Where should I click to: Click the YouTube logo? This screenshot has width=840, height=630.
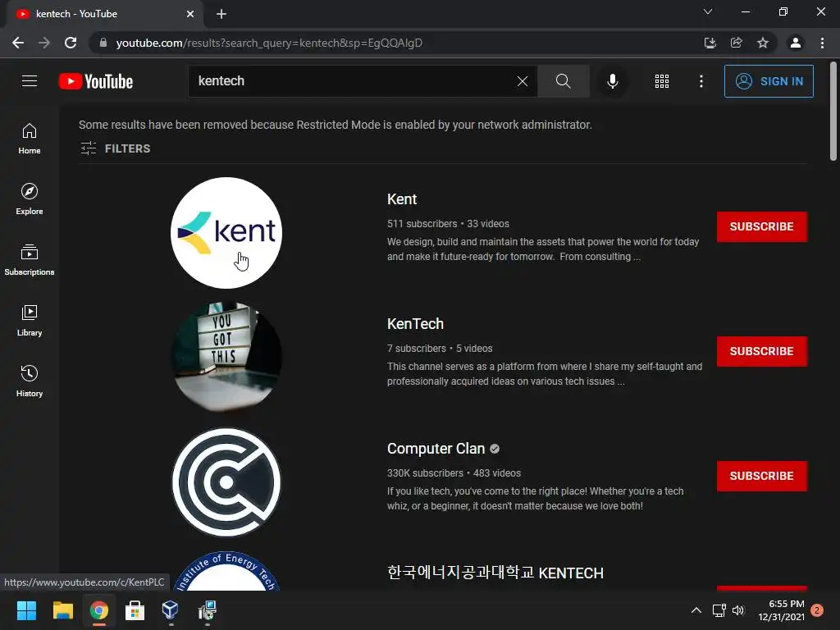click(96, 81)
